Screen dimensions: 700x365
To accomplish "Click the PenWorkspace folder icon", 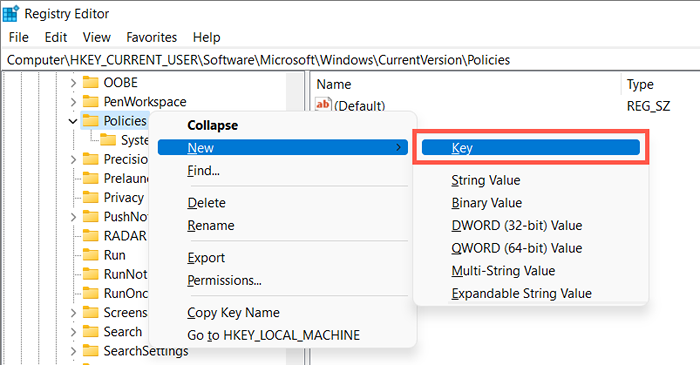I will pos(91,102).
